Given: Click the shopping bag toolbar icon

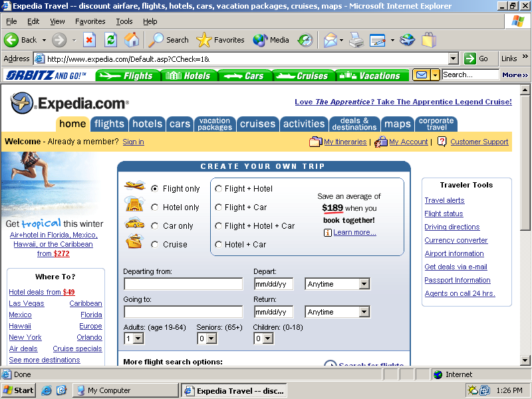Looking at the screenshot, I should point(429,40).
